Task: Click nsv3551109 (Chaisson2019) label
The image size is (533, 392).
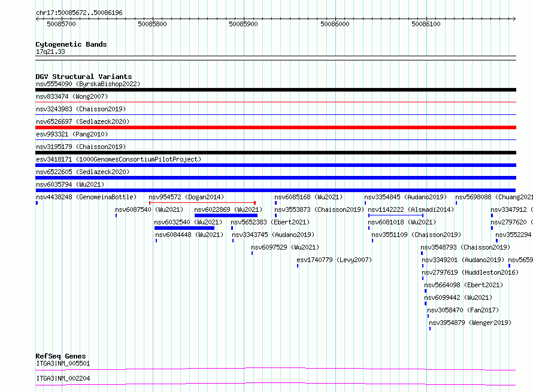Action: coord(416,235)
